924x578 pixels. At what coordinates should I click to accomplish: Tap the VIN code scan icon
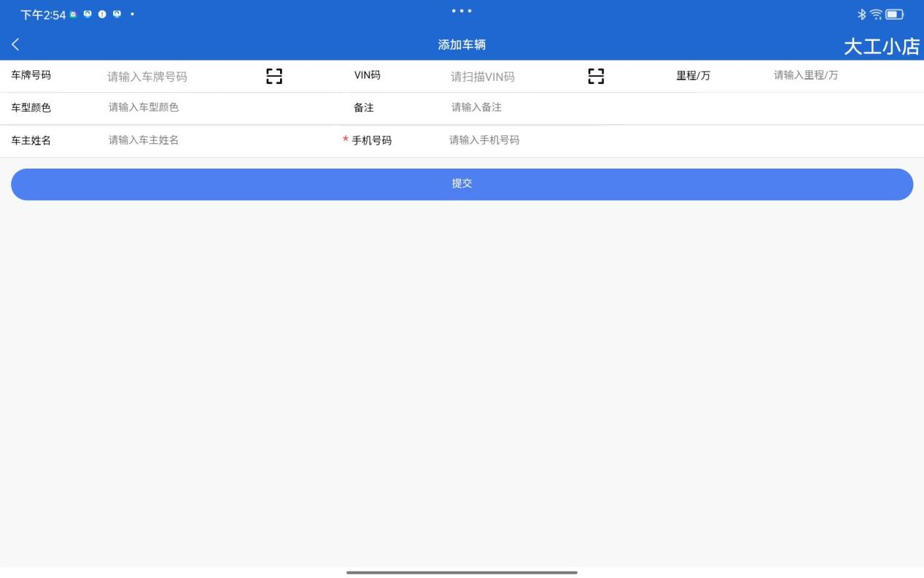(x=596, y=76)
